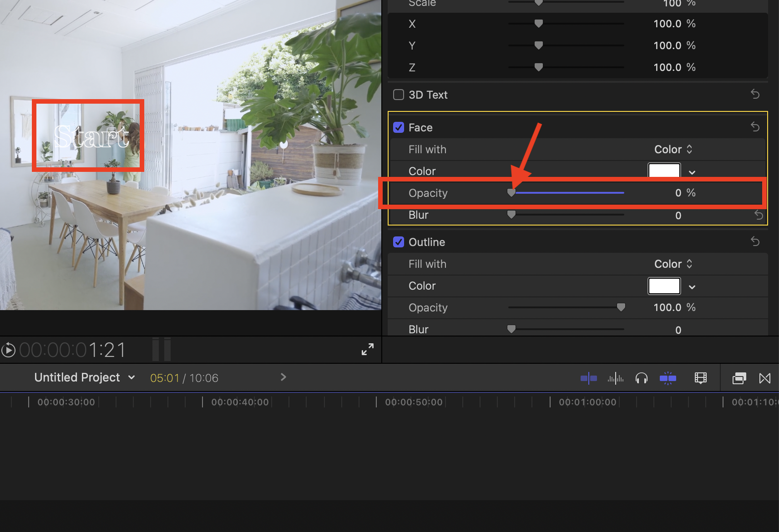Screen dimensions: 779x532
Task: Click timeline ruler at 00:00:50:00
Action: click(414, 402)
